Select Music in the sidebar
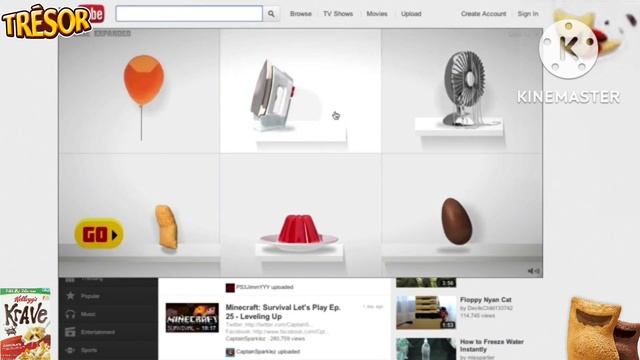The image size is (640, 360). [88, 314]
